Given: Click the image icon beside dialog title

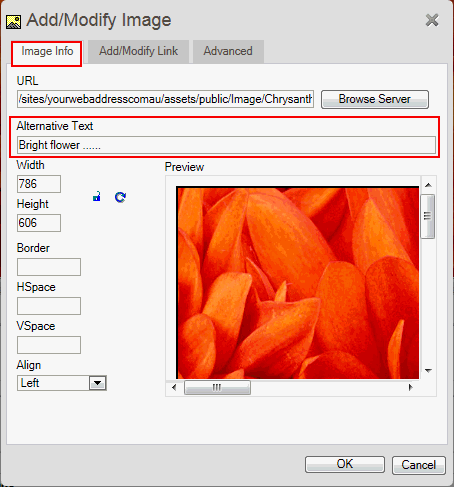Looking at the screenshot, I should pyautogui.click(x=13, y=22).
